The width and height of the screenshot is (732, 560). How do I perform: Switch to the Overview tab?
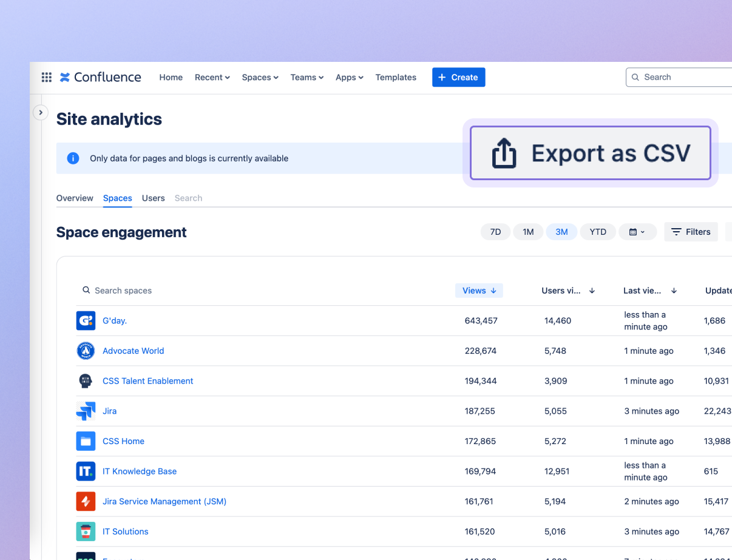[x=74, y=198]
